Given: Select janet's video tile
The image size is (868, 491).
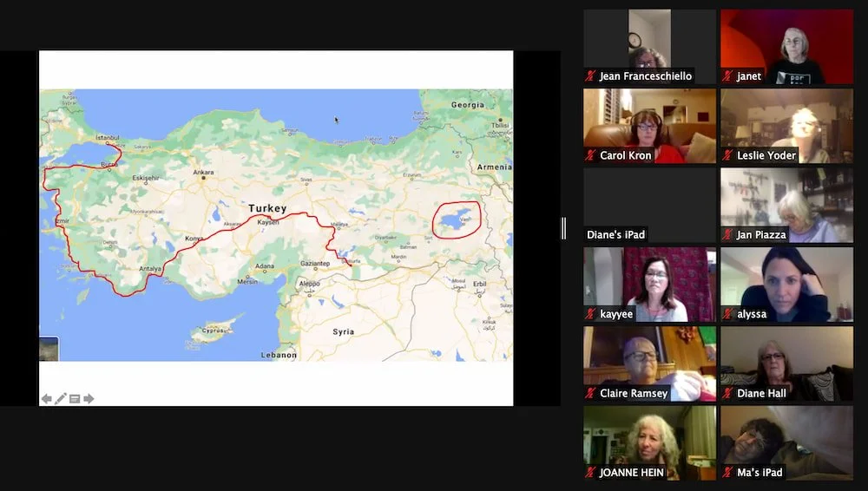Looking at the screenshot, I should [x=786, y=47].
